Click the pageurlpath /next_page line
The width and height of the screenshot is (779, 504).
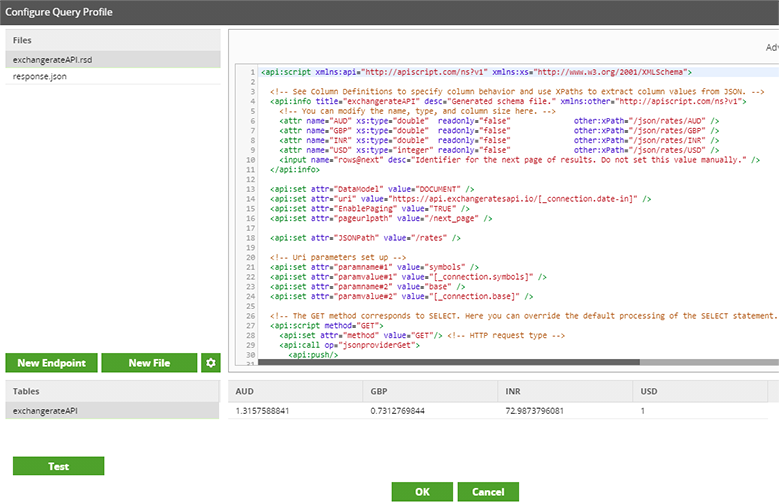(x=381, y=219)
